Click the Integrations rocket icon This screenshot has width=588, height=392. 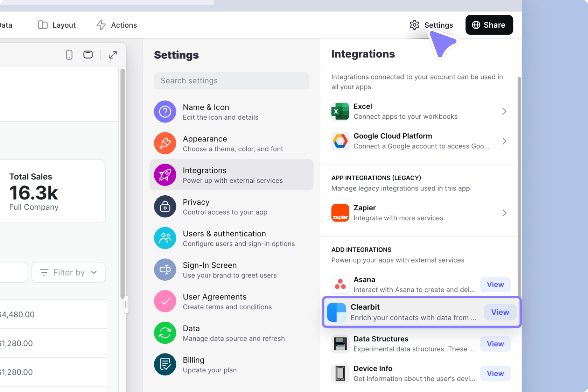click(x=165, y=175)
